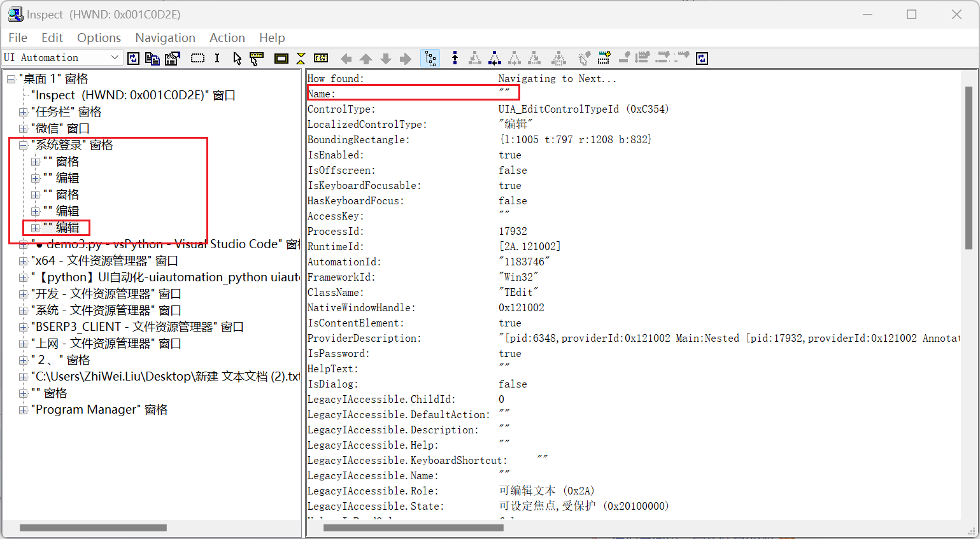Toggle the highlighted show tree view icon
The height and width of the screenshot is (539, 980).
[x=430, y=59]
